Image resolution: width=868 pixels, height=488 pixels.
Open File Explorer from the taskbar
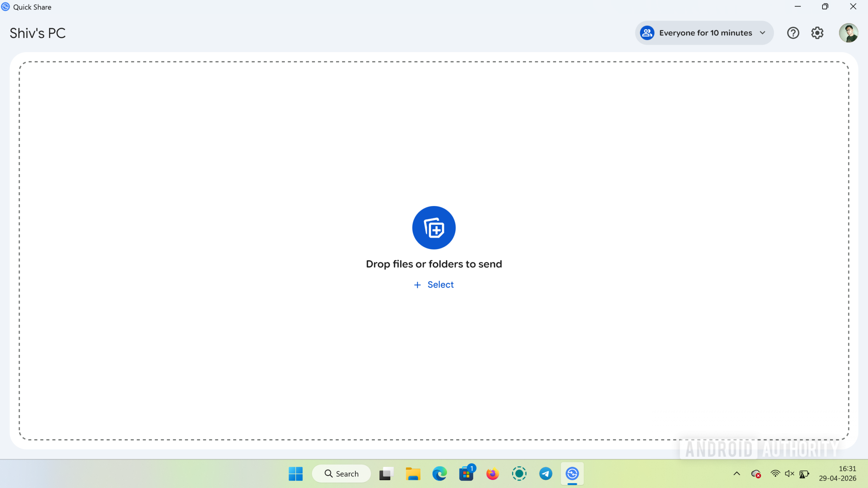click(413, 473)
